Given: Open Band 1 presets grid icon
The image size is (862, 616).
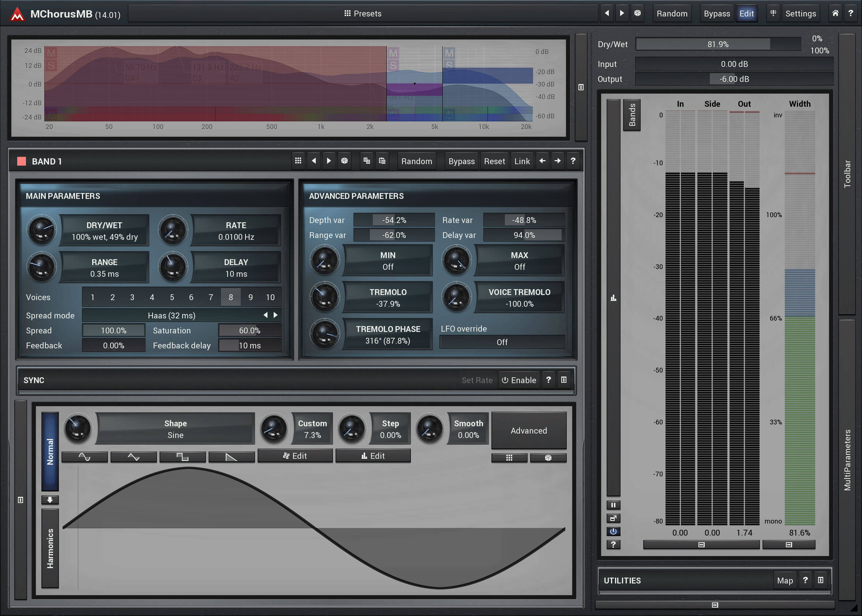Looking at the screenshot, I should coord(298,161).
